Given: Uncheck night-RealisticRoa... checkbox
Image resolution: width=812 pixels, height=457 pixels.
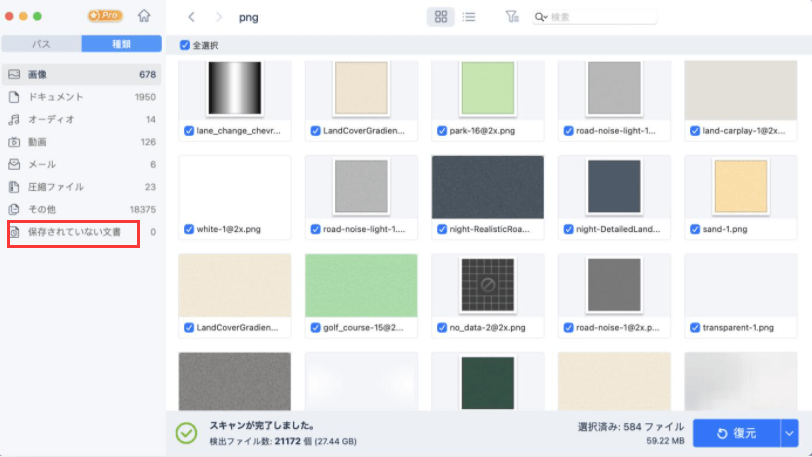Looking at the screenshot, I should pyautogui.click(x=442, y=229).
